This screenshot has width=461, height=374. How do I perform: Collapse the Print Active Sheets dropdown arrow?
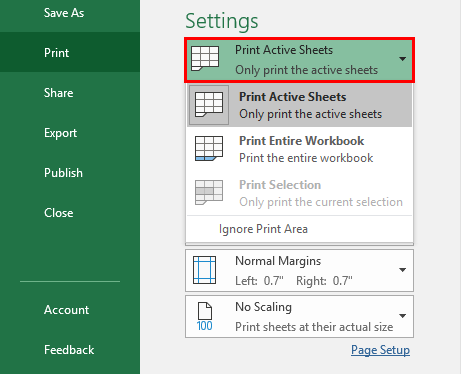click(403, 59)
